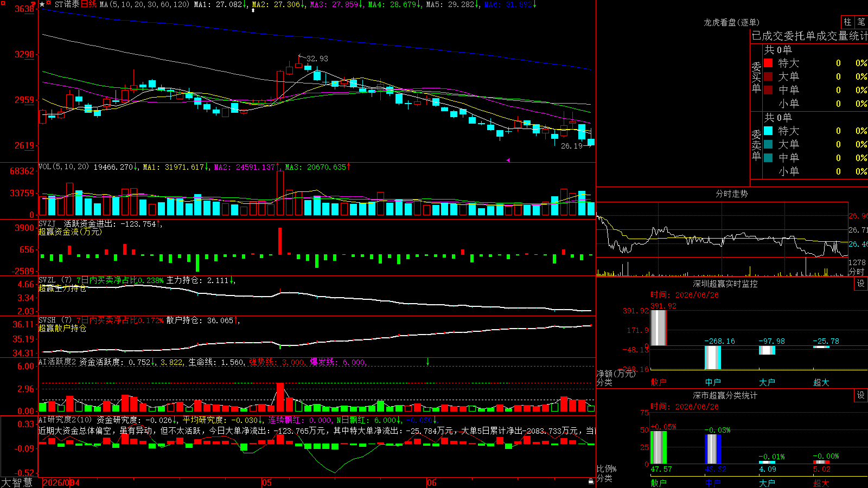
Task: Click the 中户 -268.16 bar in 实时监控 chart
Action: point(713,357)
